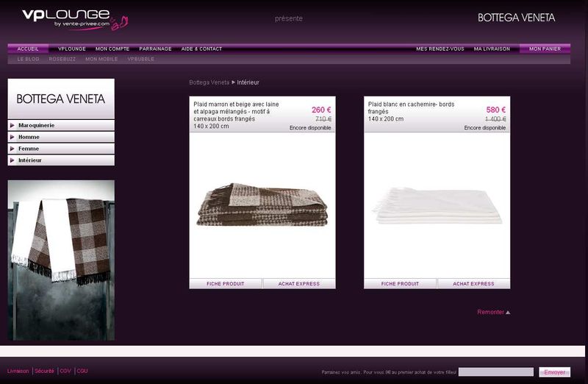Click the 580 € price
Viewport: 588px width, 384px height.
coord(495,110)
